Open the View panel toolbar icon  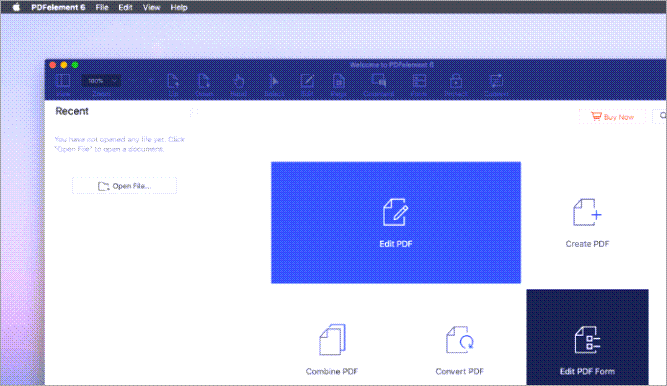click(x=63, y=84)
